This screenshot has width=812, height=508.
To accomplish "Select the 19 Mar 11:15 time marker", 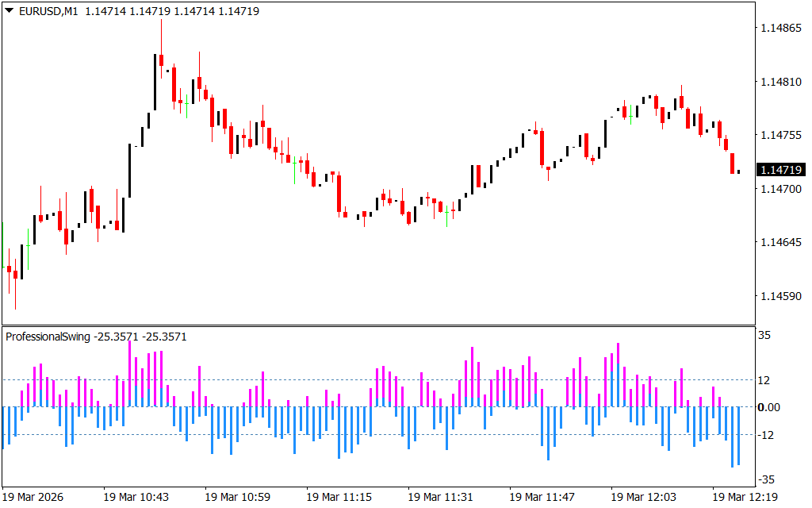I will (x=339, y=497).
